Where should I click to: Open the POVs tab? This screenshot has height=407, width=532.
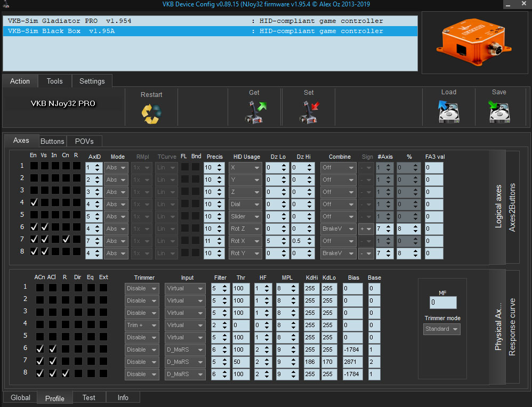84,141
